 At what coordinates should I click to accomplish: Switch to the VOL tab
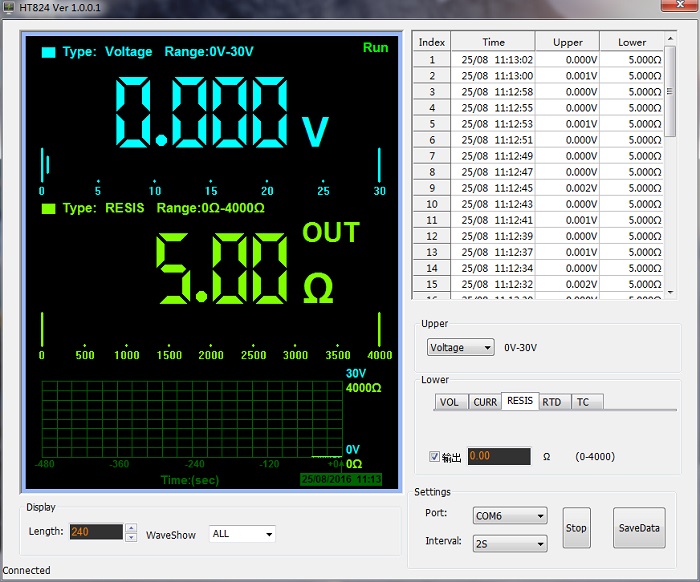(x=450, y=402)
